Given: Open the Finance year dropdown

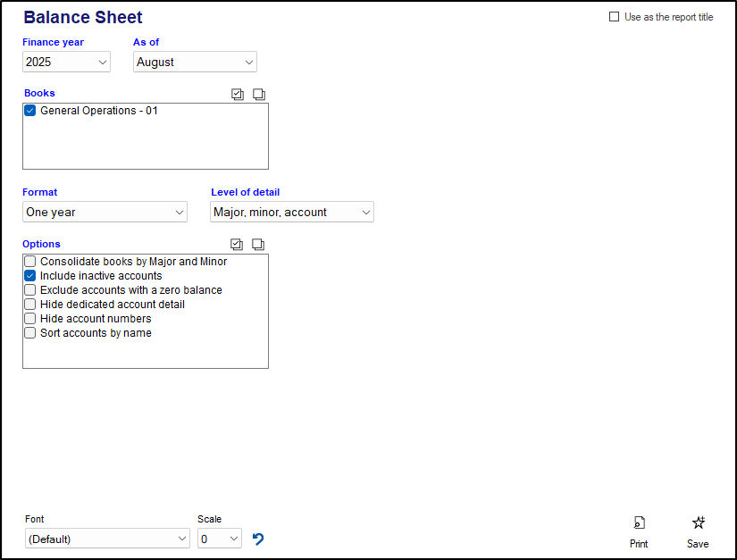Looking at the screenshot, I should pos(67,62).
